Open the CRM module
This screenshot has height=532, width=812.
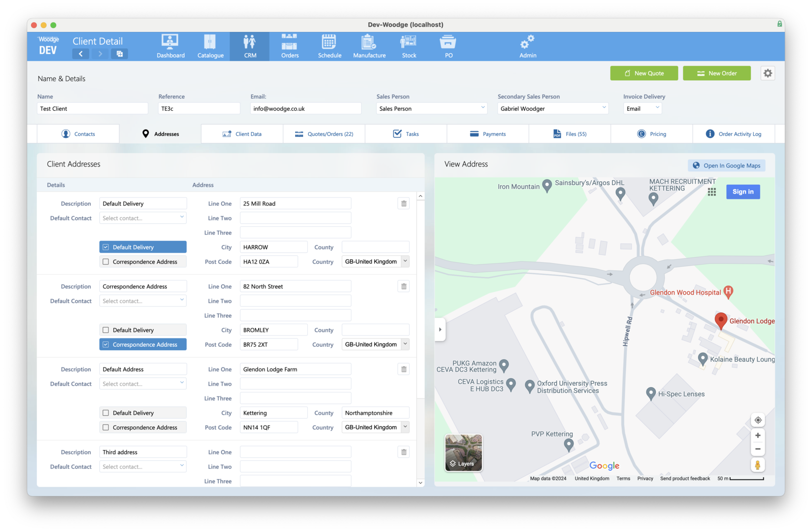pyautogui.click(x=250, y=46)
